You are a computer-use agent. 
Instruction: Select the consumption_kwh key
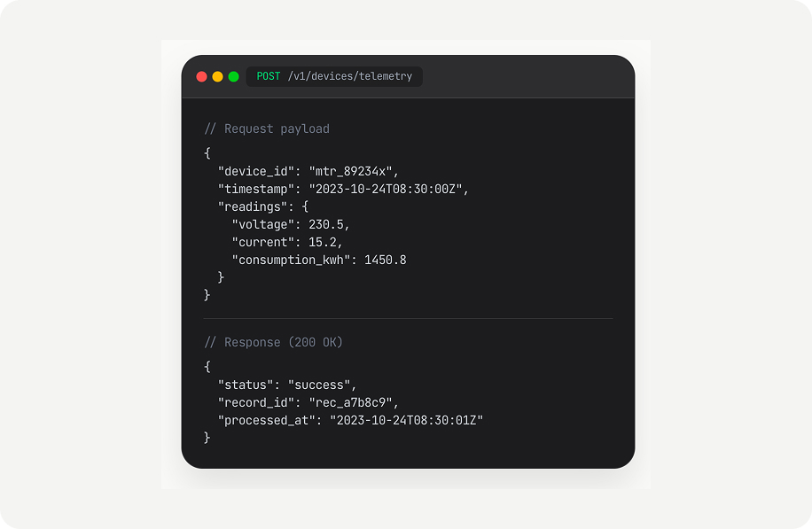coord(291,260)
